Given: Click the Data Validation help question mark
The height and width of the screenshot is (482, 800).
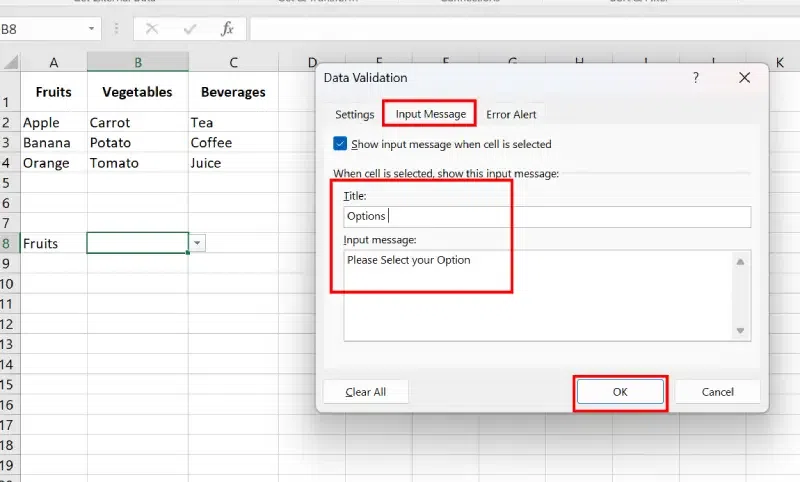Looking at the screenshot, I should point(695,78).
